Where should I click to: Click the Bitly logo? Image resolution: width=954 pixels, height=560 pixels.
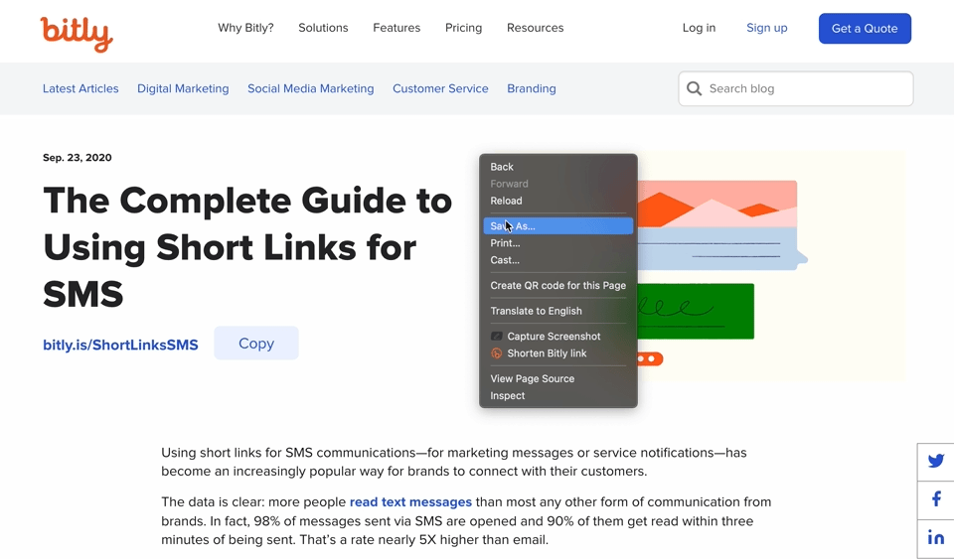77,34
